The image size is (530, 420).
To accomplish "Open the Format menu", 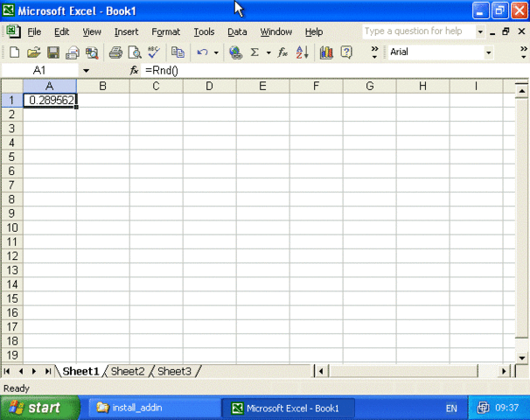I will [x=165, y=31].
